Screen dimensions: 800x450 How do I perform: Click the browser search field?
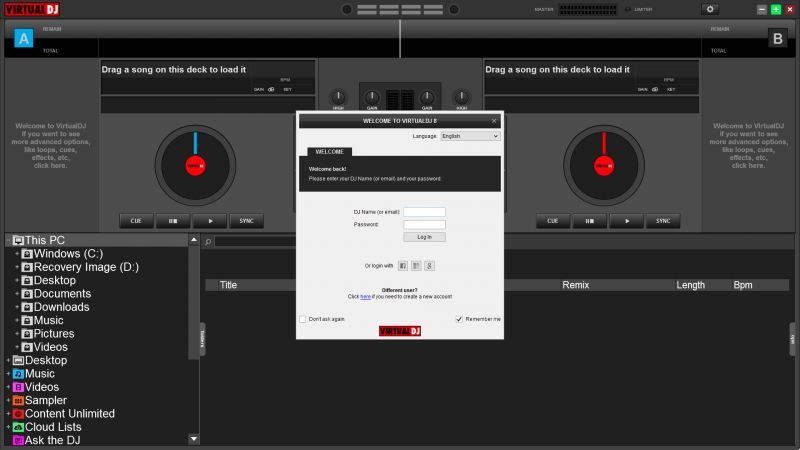click(x=255, y=241)
